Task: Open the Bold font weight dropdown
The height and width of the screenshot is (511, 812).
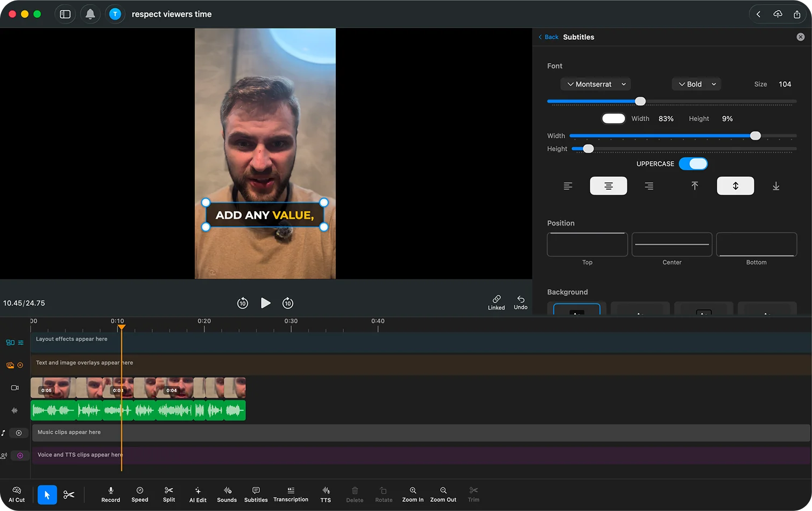Action: tap(696, 84)
